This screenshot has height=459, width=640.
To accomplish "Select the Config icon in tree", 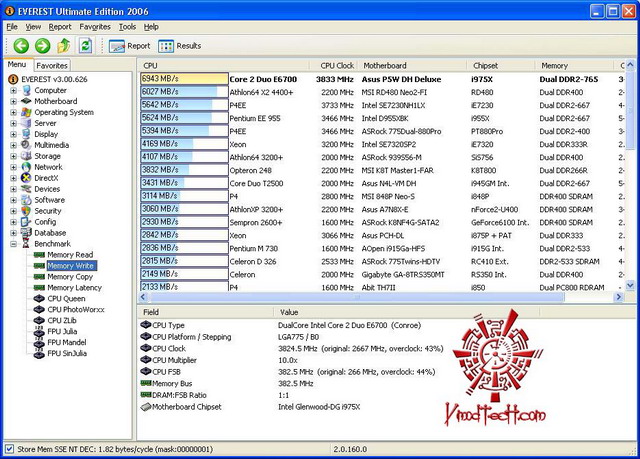I will coord(26,222).
